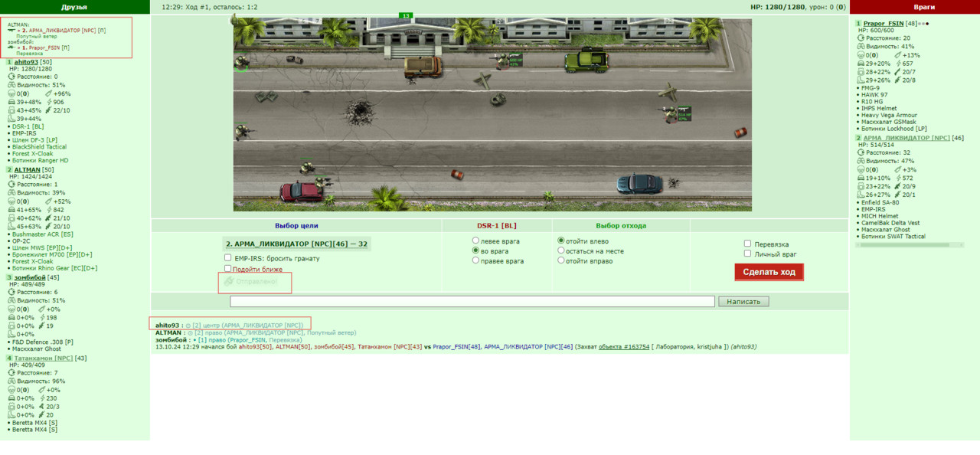Click Prapor_FSIN distance icon (Расстояние: 20)
The height and width of the screenshot is (455, 980).
(x=861, y=38)
